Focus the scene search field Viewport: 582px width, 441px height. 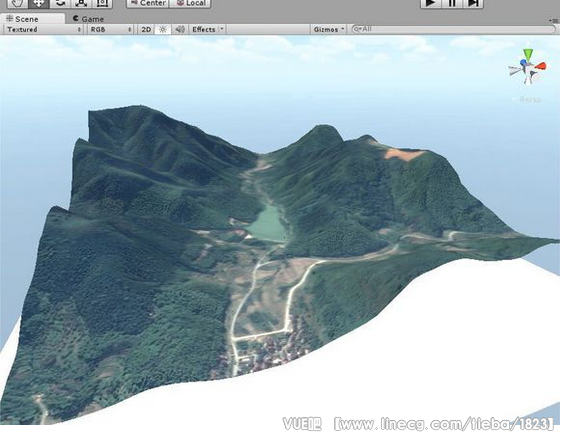(x=454, y=29)
